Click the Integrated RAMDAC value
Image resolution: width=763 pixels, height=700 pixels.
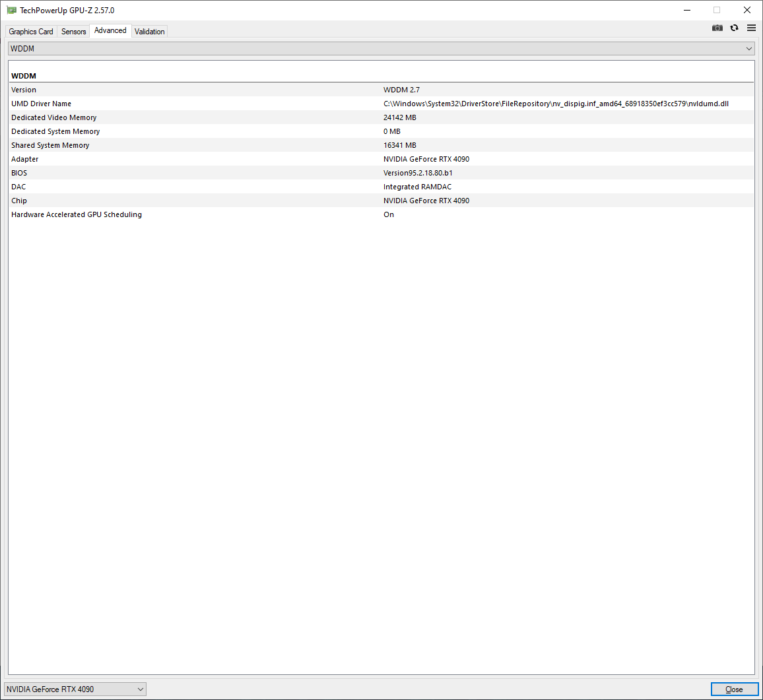click(x=418, y=187)
